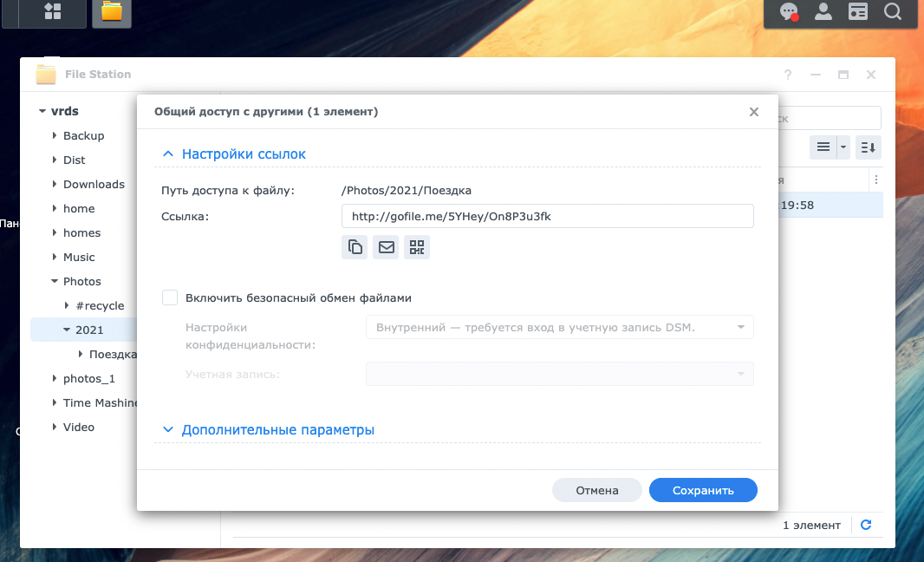Image resolution: width=924 pixels, height=562 pixels.
Task: Generate QR code for the link
Action: 417,247
